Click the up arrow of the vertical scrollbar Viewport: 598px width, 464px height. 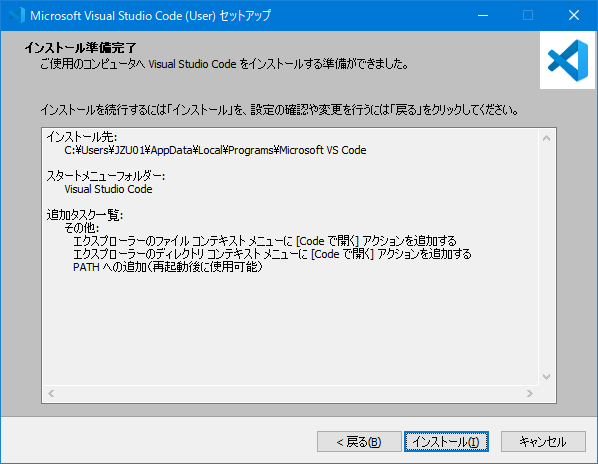point(547,138)
